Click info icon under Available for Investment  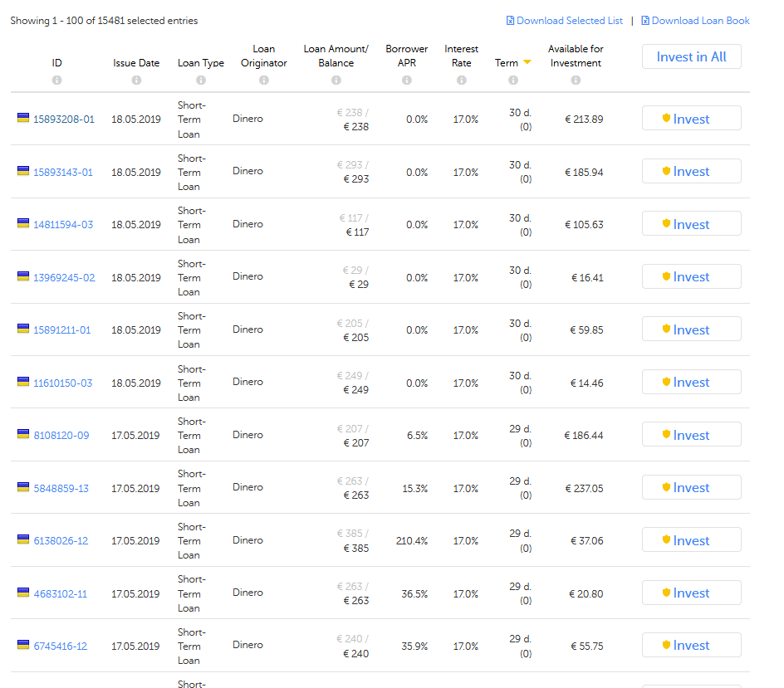click(x=576, y=81)
